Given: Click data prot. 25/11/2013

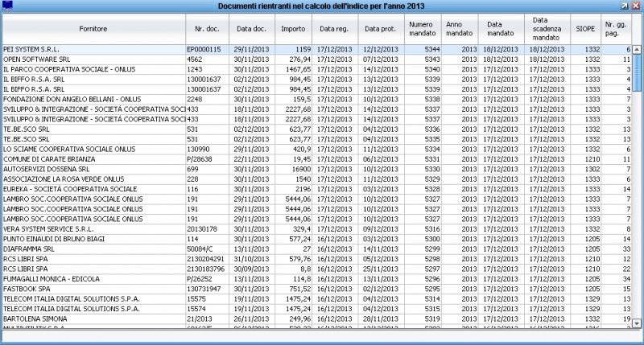Looking at the screenshot, I should [380, 269].
